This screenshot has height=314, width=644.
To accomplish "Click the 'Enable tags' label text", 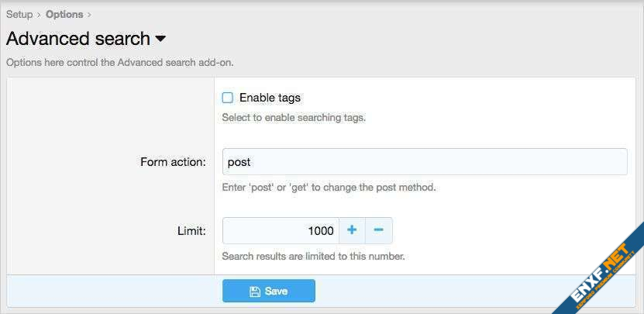I will pos(270,98).
